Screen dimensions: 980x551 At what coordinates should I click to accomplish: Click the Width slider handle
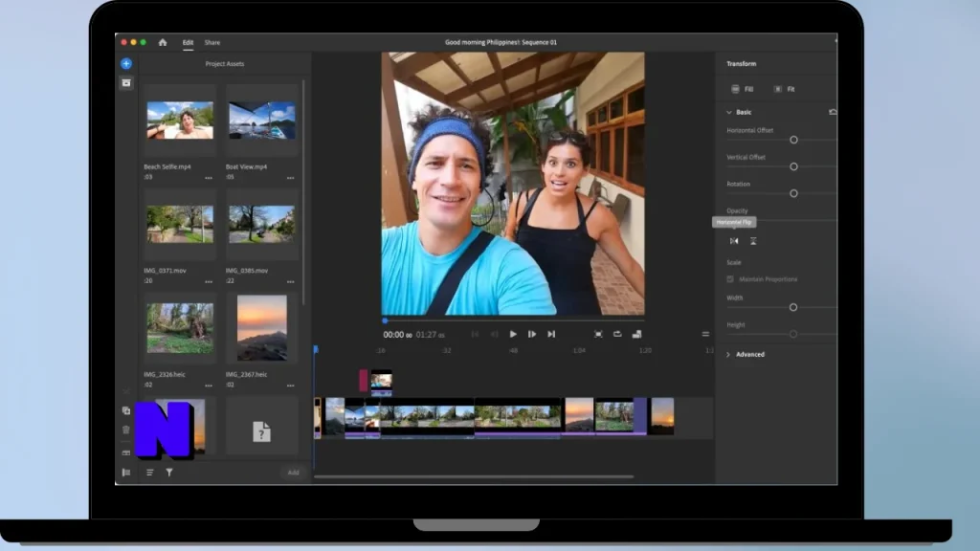click(793, 307)
